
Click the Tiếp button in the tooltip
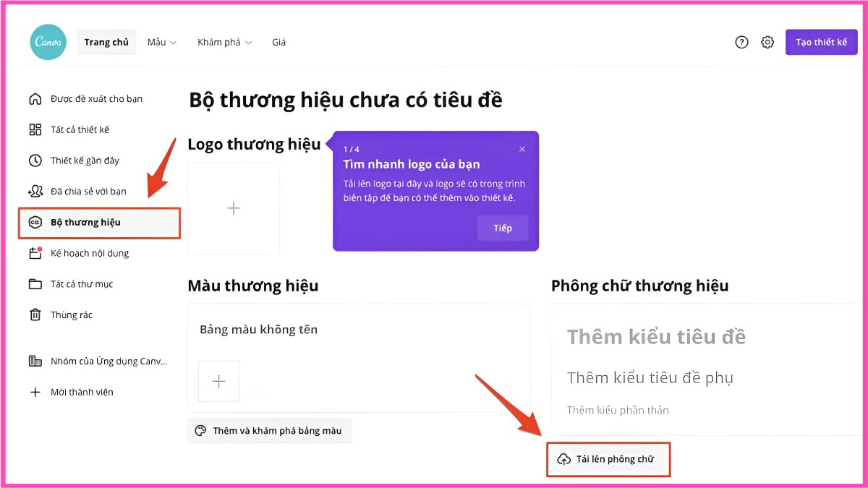coord(503,228)
